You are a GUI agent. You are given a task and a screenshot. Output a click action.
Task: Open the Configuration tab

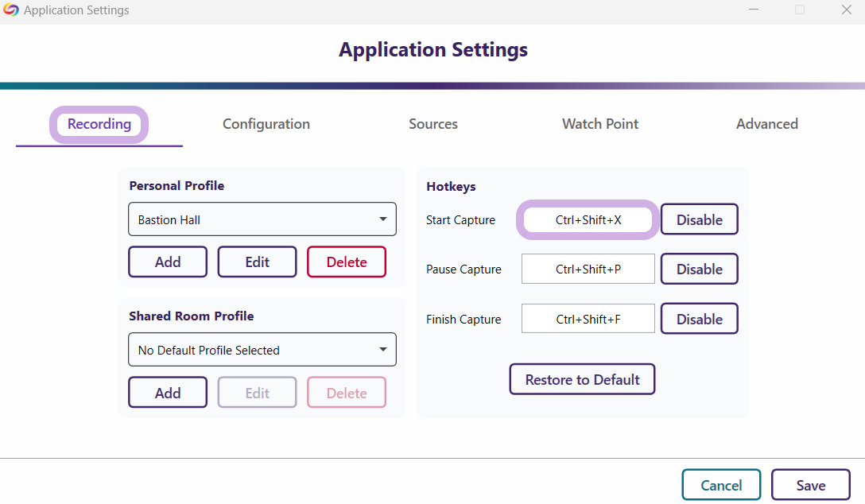pos(266,124)
